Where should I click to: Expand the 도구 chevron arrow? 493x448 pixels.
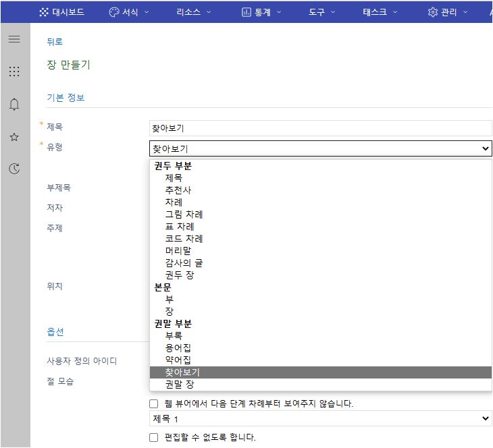click(333, 12)
